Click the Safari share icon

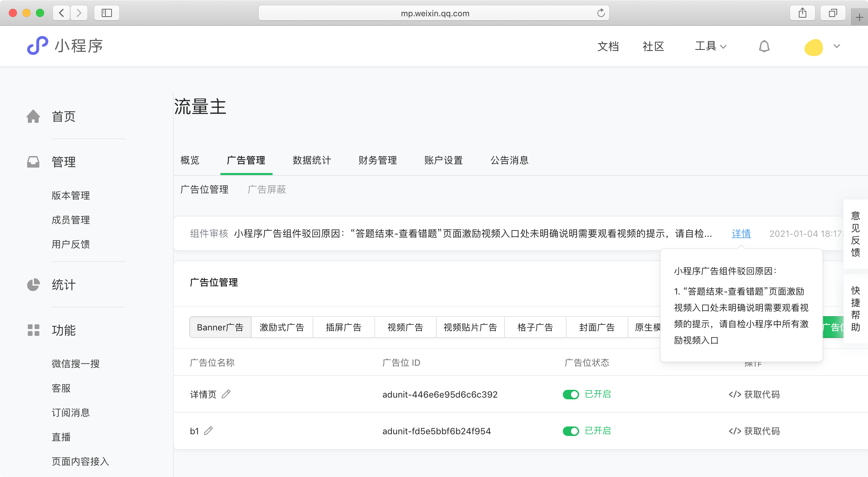tap(802, 13)
